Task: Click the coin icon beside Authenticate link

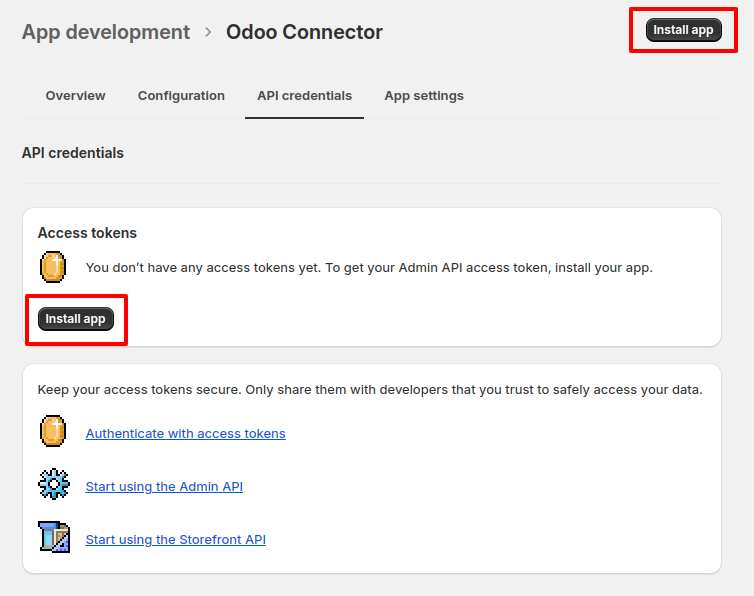Action: click(53, 431)
